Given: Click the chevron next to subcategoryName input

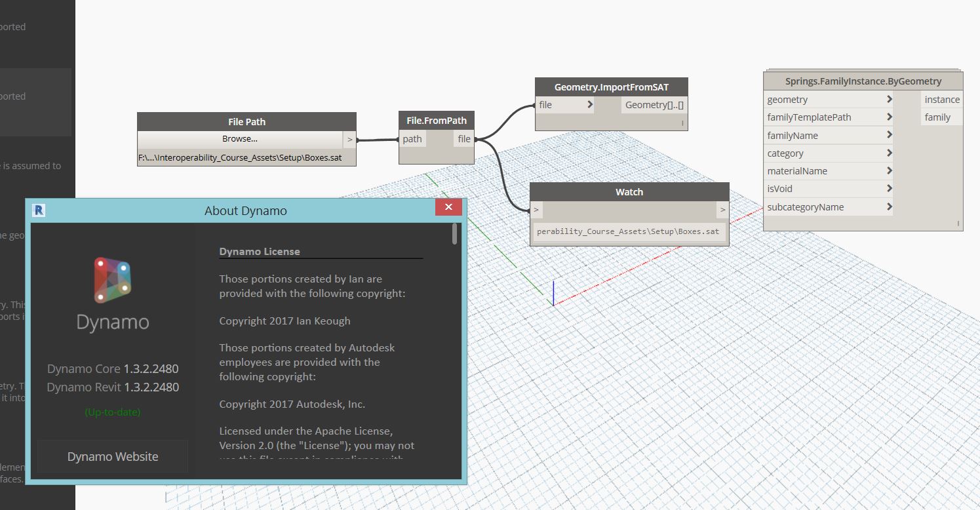Looking at the screenshot, I should pyautogui.click(x=889, y=206).
